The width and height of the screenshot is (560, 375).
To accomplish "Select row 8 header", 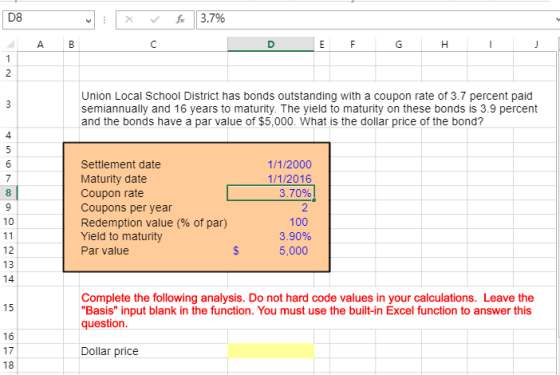I will (x=8, y=193).
